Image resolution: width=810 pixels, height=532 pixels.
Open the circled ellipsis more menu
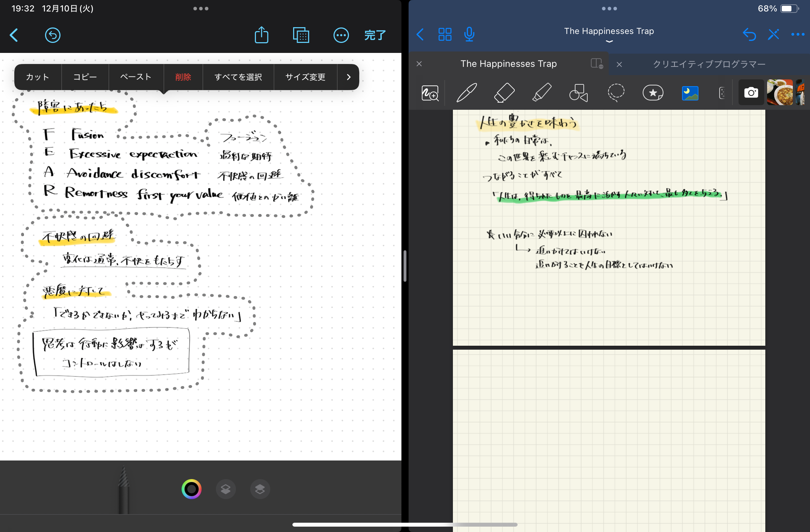coord(341,35)
